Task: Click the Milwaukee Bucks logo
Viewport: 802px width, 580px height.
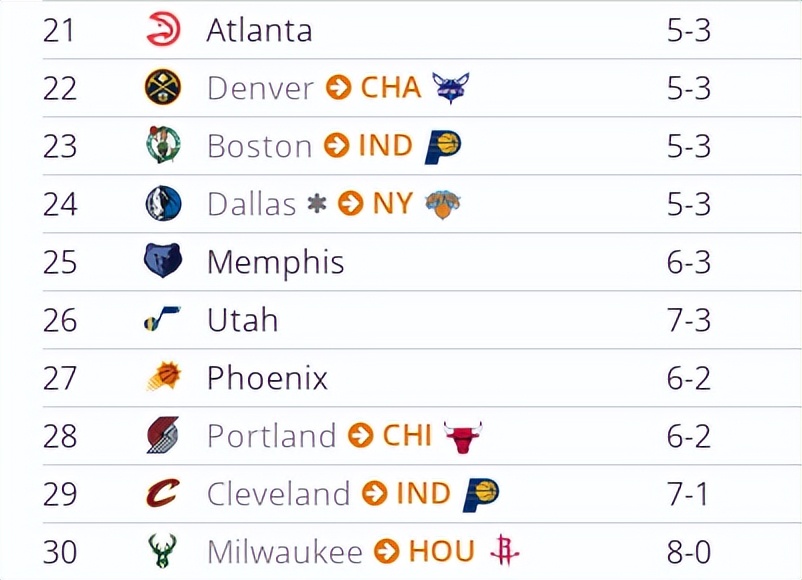Action: tap(163, 552)
